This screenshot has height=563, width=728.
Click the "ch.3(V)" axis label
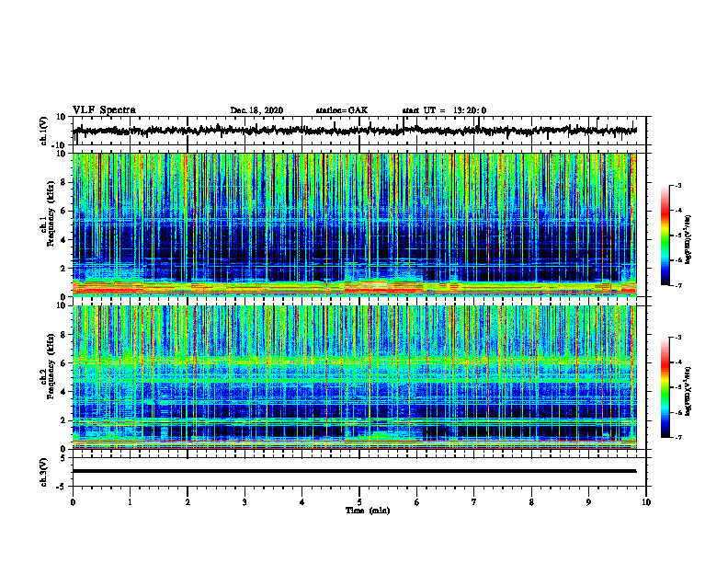click(44, 473)
